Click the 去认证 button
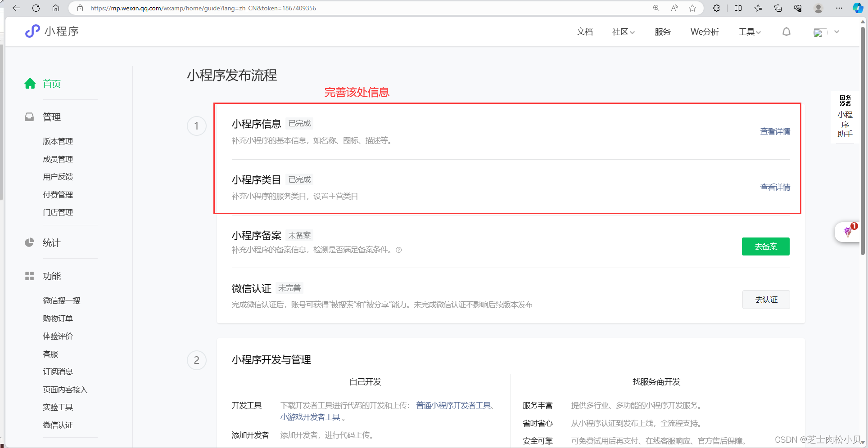The height and width of the screenshot is (448, 868). pos(766,300)
